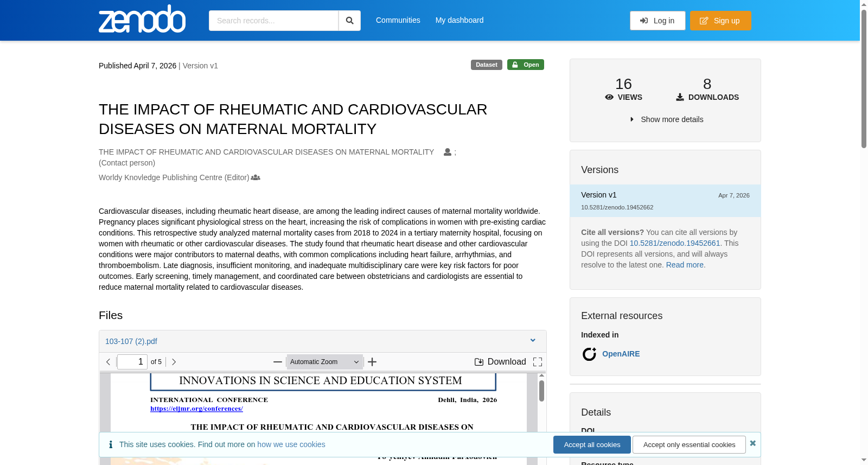Screen dimensions: 868x465
Task: Click the contact person author name
Action: tap(266, 152)
